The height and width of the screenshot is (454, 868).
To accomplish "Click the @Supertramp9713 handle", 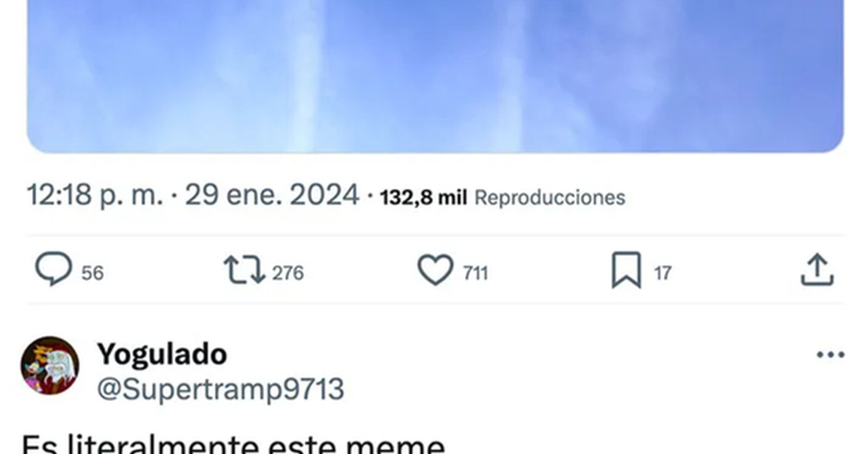I will coord(221,389).
